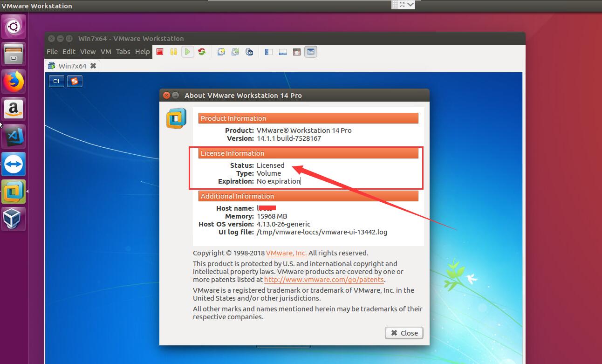
Task: Toggle the library sidebar panel icon
Action: click(268, 52)
